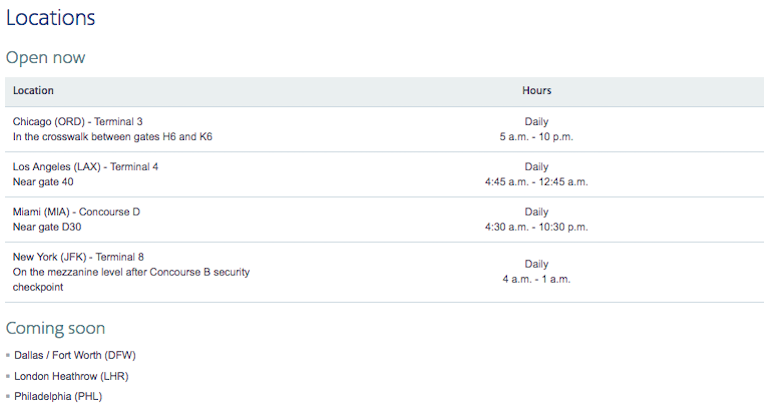This screenshot has width=770, height=412.
Task: Click 'Daily' in the Los Angeles row
Action: pyautogui.click(x=536, y=166)
